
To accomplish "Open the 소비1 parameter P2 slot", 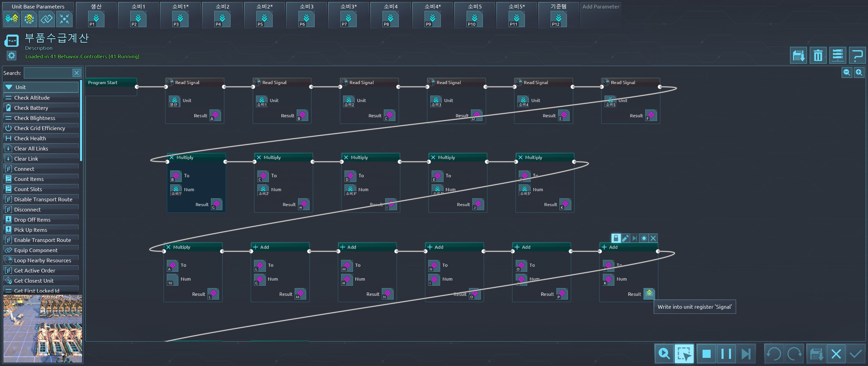I will pos(138,19).
